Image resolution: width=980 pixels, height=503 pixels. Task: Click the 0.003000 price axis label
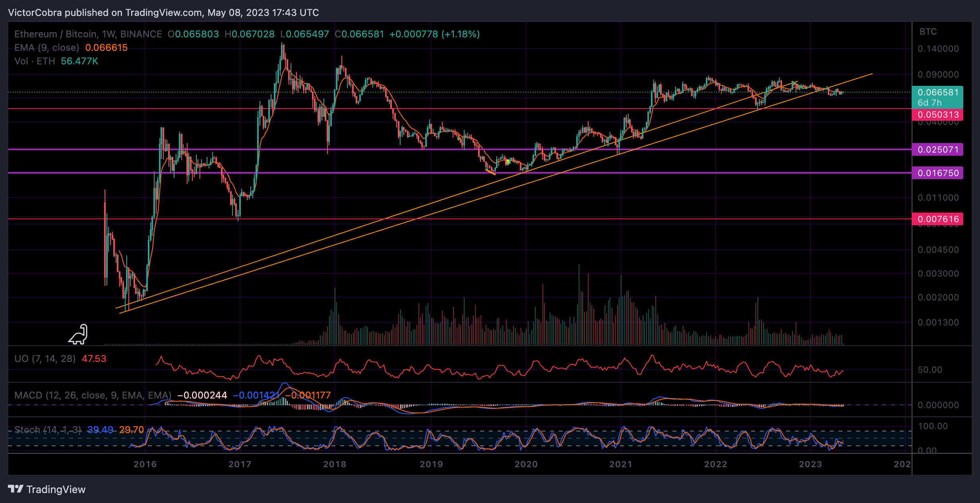[x=938, y=274]
